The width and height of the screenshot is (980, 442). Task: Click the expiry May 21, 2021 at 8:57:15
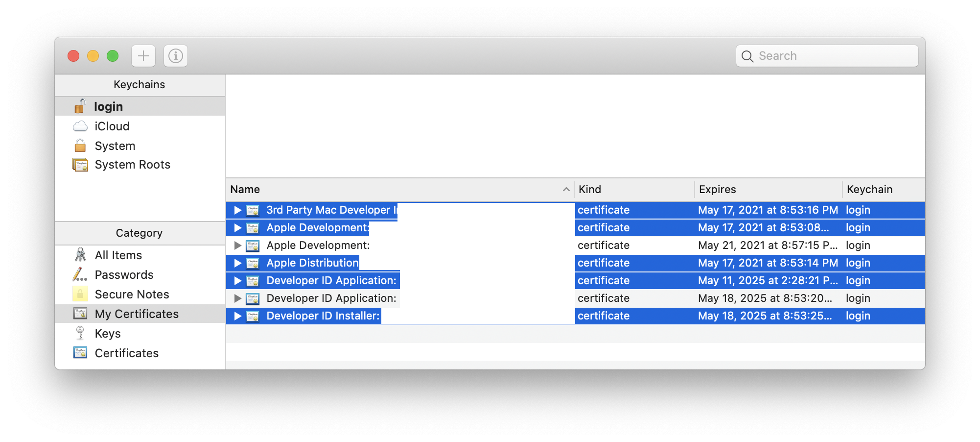768,245
